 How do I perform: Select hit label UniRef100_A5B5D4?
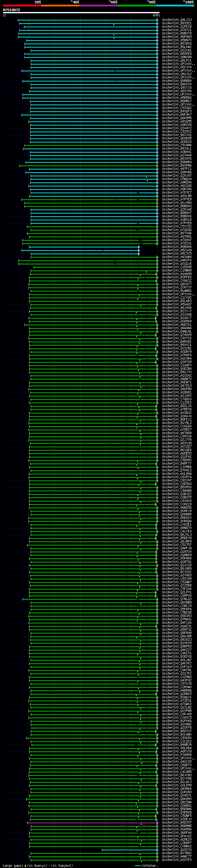coord(177,98)
